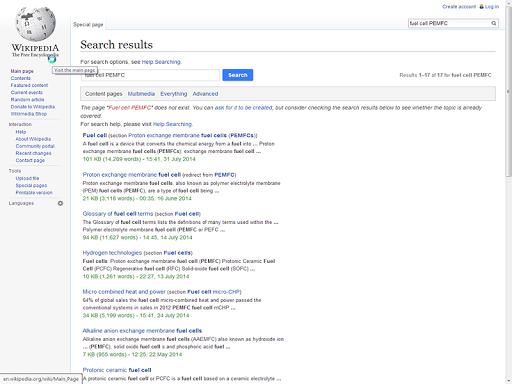Open Languages settings gear icon

pyautogui.click(x=60, y=203)
